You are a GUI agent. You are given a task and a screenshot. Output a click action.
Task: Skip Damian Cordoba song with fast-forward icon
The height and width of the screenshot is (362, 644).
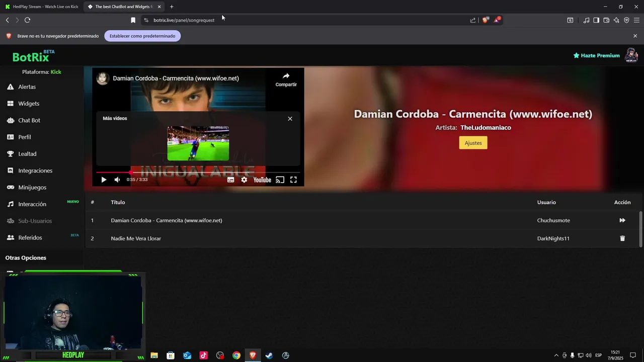coord(622,220)
